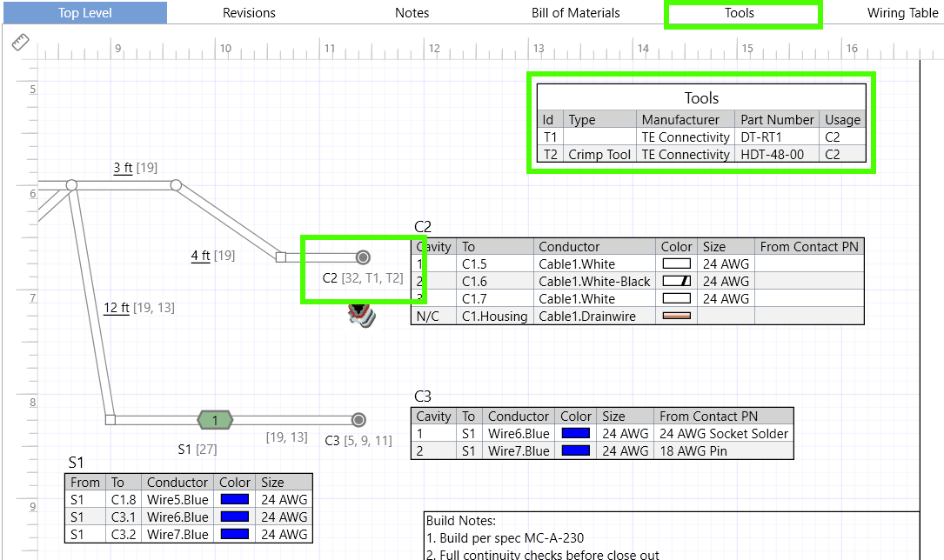This screenshot has height=560, width=944.
Task: Click the Tools table title
Action: pos(701,98)
